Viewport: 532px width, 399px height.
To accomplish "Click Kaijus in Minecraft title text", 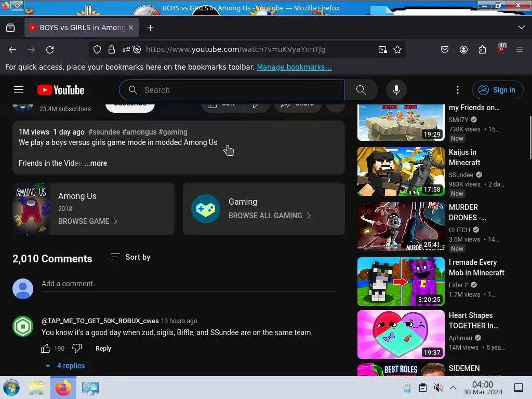I will (x=464, y=157).
